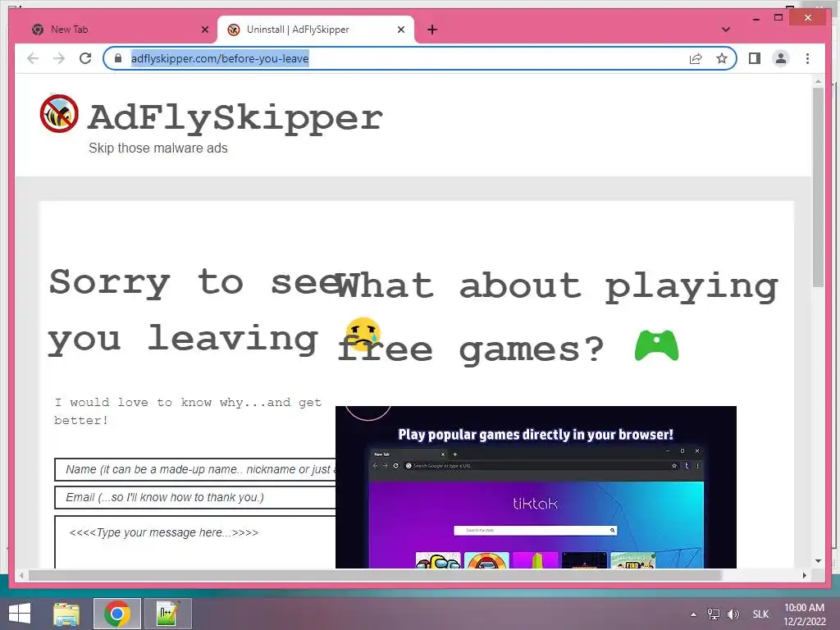840x630 pixels.
Task: Close the New Tab tab
Action: (x=204, y=30)
